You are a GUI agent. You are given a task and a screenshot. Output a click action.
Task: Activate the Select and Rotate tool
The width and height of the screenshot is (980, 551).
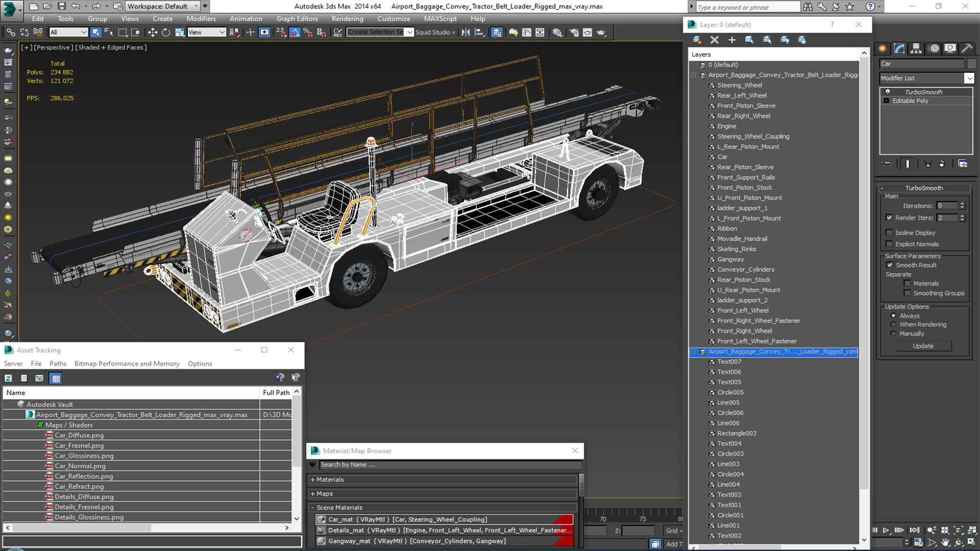tap(166, 32)
